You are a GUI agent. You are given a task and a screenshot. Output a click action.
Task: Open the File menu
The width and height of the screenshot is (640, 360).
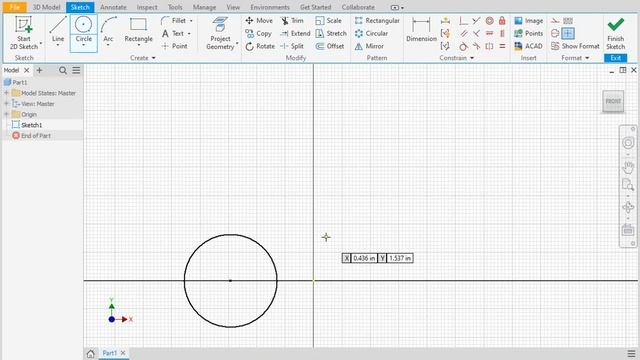[x=14, y=7]
